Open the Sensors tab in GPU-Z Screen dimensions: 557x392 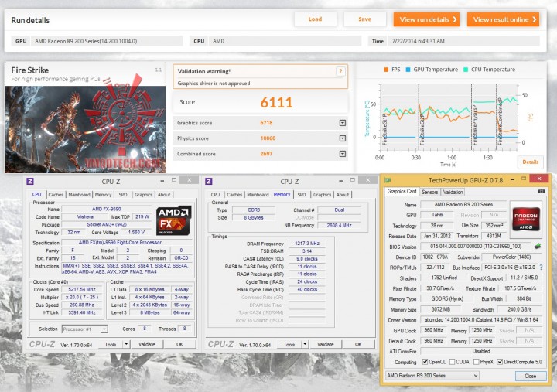(x=430, y=192)
